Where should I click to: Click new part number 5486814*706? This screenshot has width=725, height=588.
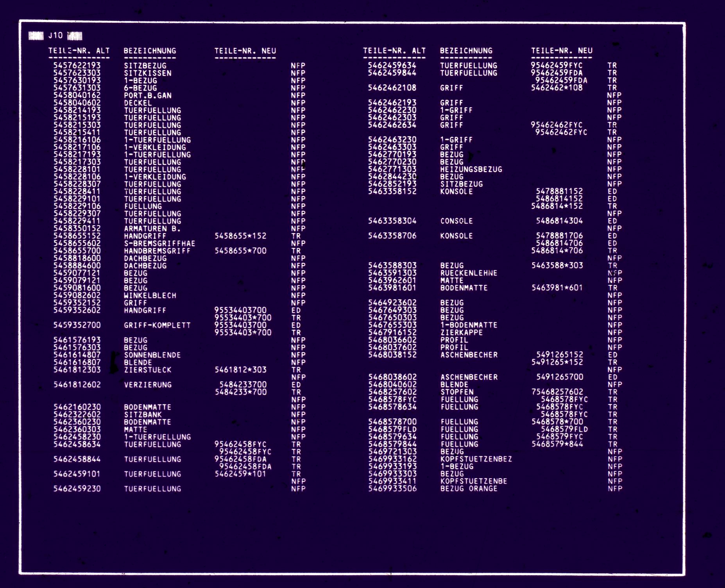pos(557,251)
